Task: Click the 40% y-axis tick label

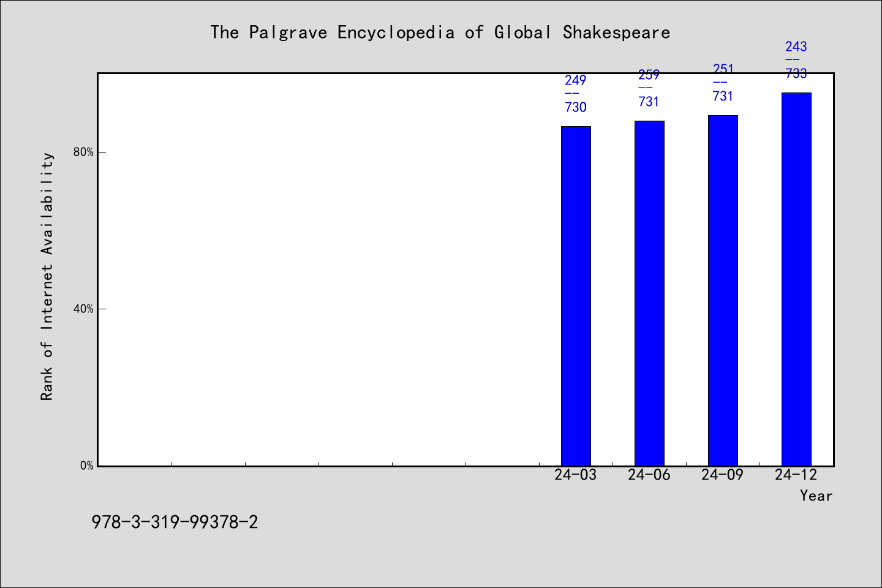Action: click(x=83, y=309)
